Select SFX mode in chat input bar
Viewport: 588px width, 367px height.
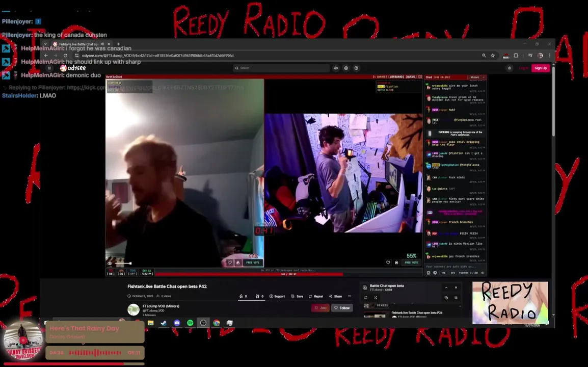pos(452,273)
